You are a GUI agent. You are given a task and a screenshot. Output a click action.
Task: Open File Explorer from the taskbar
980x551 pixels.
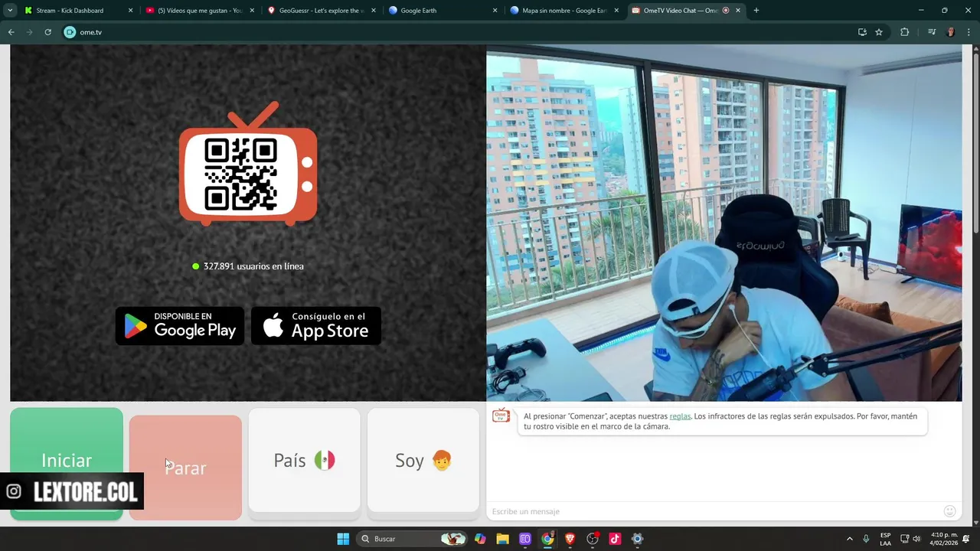tap(502, 539)
